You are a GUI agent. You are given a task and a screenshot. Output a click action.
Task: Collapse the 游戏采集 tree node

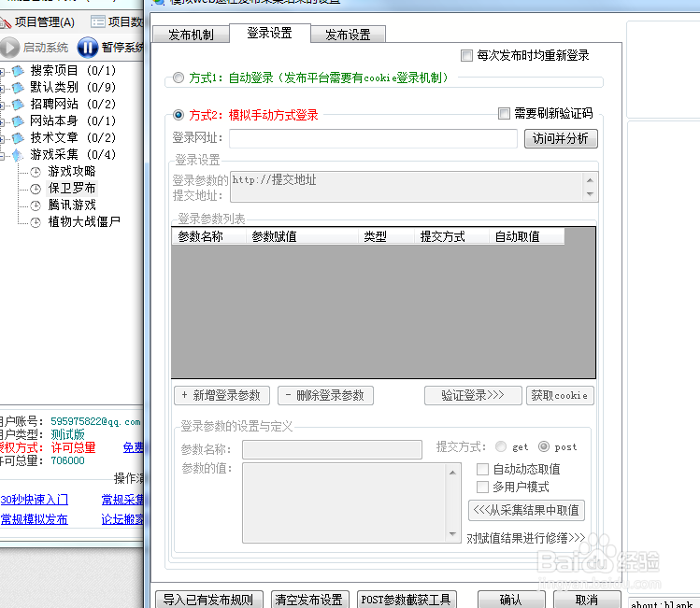coord(2,156)
